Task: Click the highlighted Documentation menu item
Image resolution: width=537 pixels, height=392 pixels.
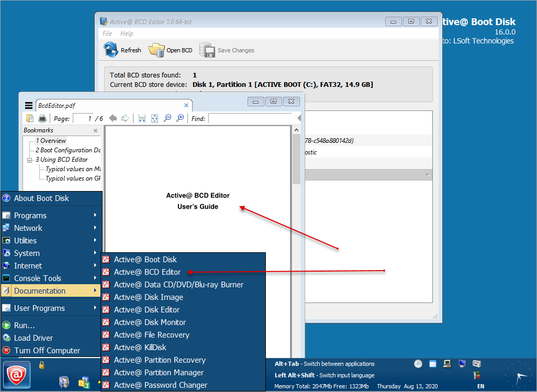Action: tap(52, 291)
